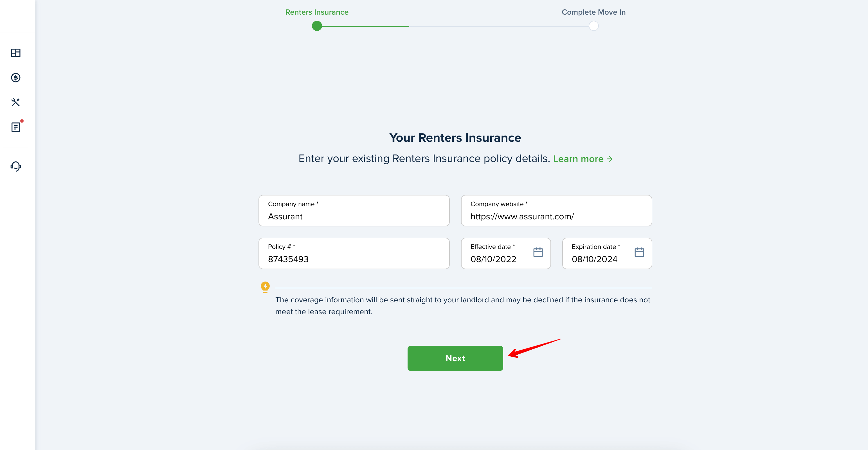Click the Expiration date value 08/10/2024
This screenshot has height=450, width=868.
pos(594,259)
